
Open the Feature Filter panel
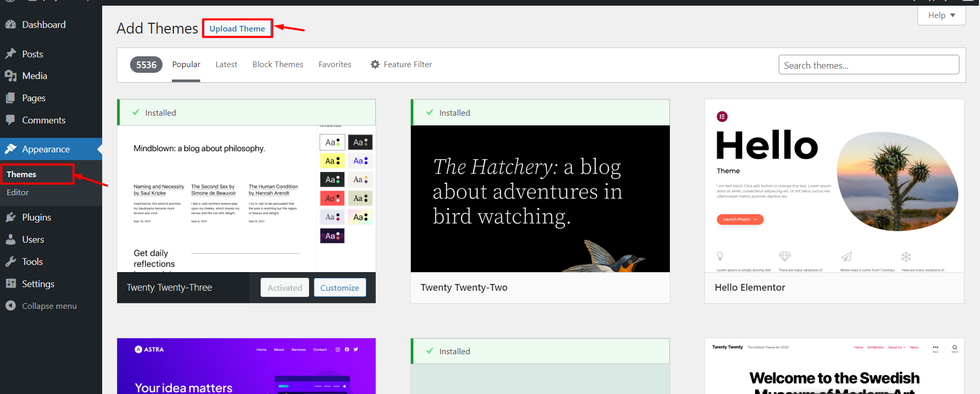401,65
